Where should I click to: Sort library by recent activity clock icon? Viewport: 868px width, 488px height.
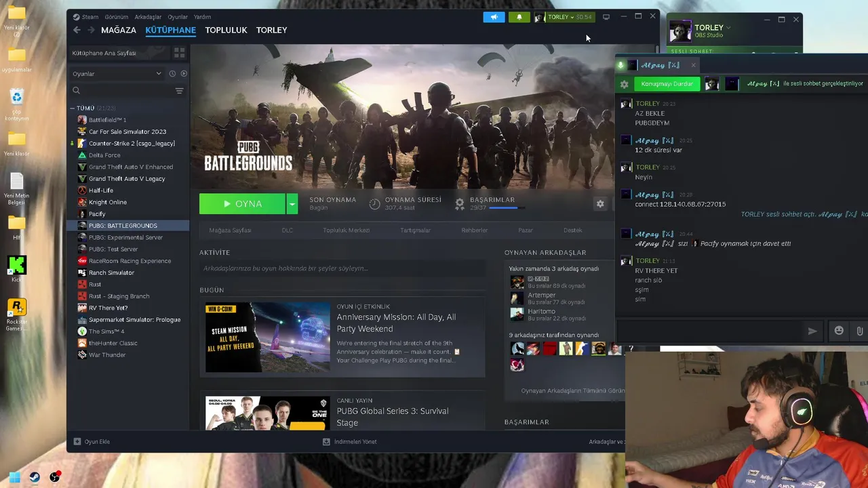pos(172,73)
